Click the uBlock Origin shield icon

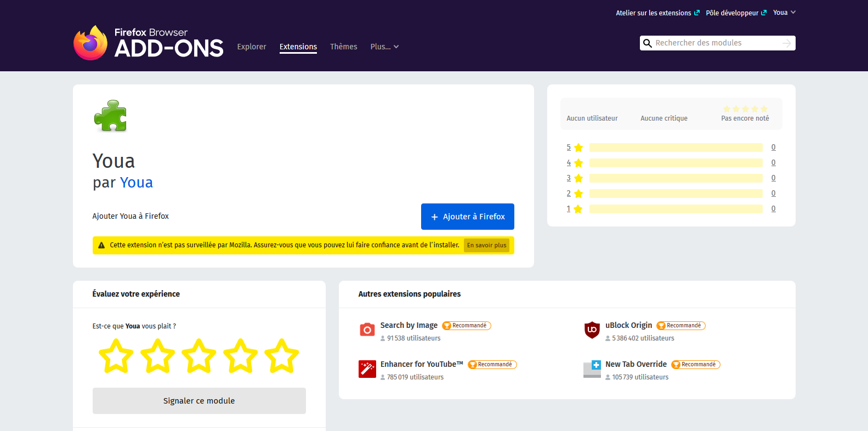pyautogui.click(x=592, y=330)
